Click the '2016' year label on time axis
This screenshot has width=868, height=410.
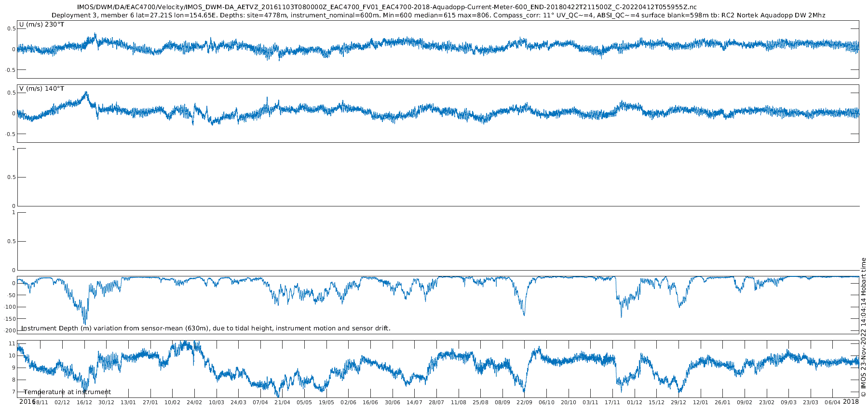(x=27, y=401)
